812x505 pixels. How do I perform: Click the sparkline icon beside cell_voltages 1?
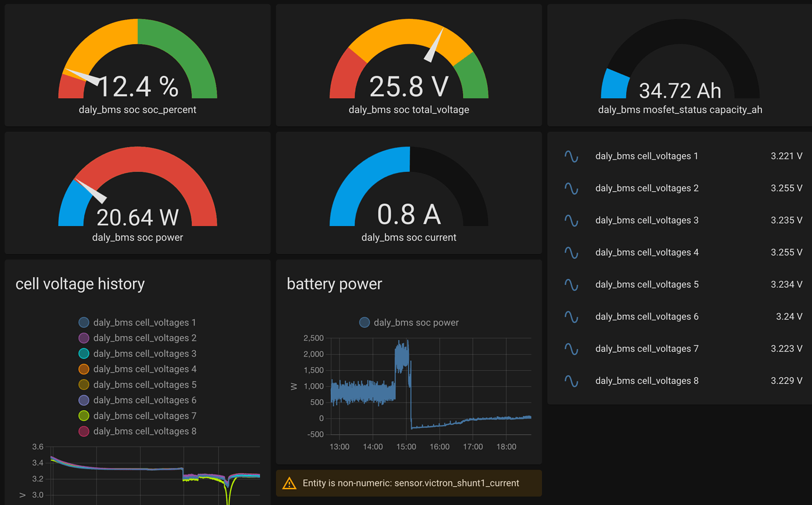571,156
